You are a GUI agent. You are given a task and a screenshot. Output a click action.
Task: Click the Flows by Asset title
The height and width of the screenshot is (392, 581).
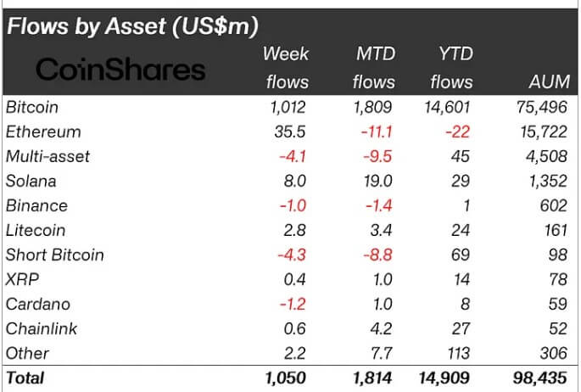point(132,26)
